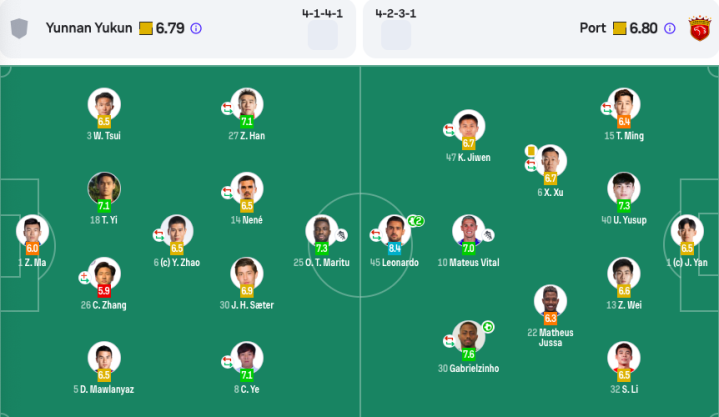Viewport: 719px width, 417px height.
Task: Open Leonardo's player photo
Action: click(x=394, y=229)
